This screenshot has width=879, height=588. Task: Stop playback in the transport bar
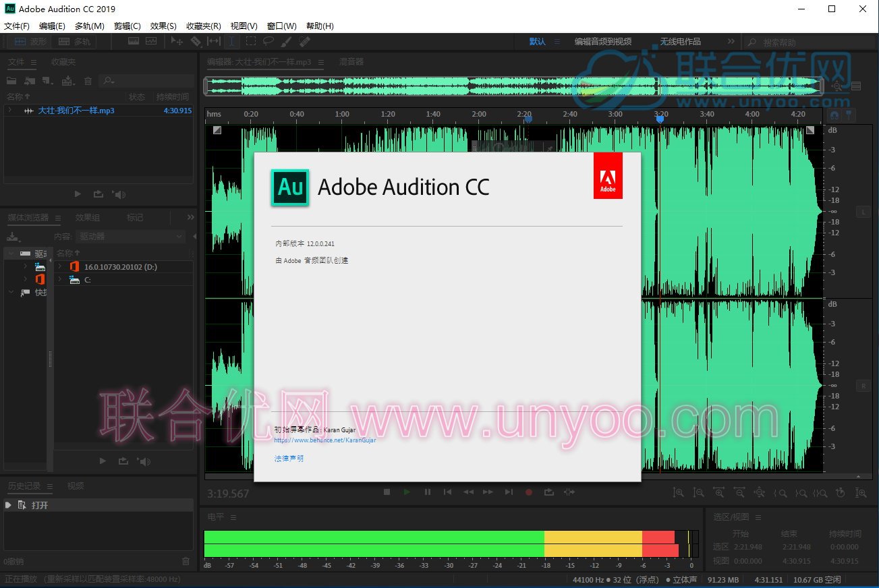(387, 492)
